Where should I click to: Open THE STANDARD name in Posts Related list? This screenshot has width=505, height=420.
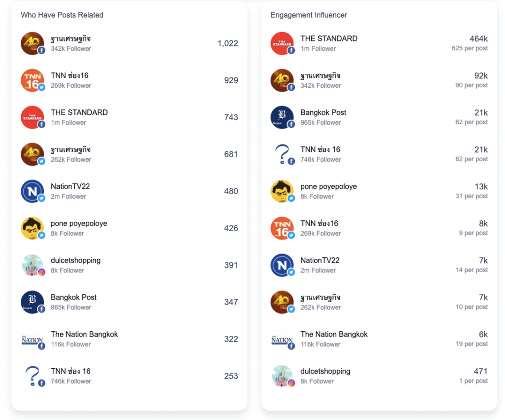coord(79,112)
